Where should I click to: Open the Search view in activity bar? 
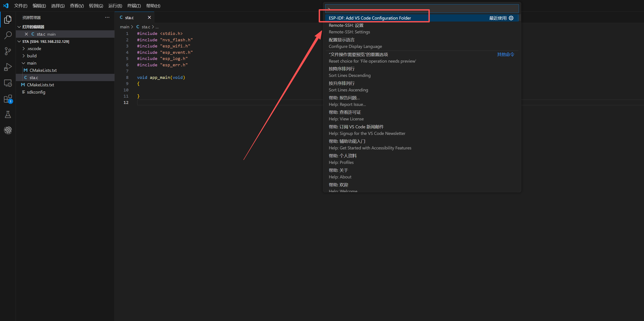pyautogui.click(x=8, y=35)
